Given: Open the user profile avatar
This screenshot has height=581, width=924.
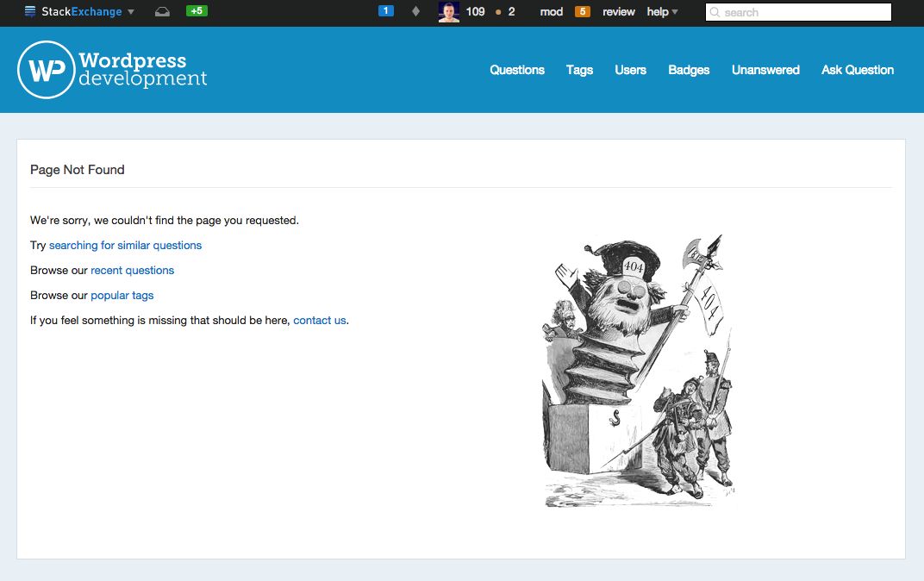Looking at the screenshot, I should click(x=449, y=12).
